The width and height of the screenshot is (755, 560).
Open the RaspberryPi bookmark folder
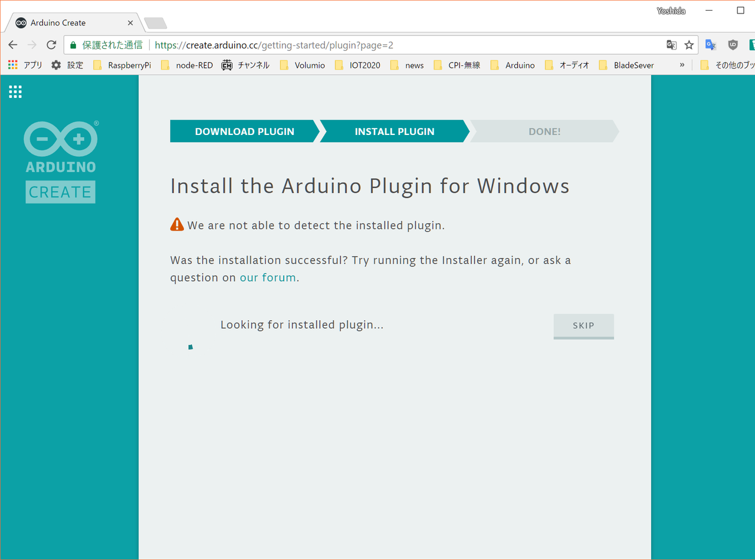point(122,65)
